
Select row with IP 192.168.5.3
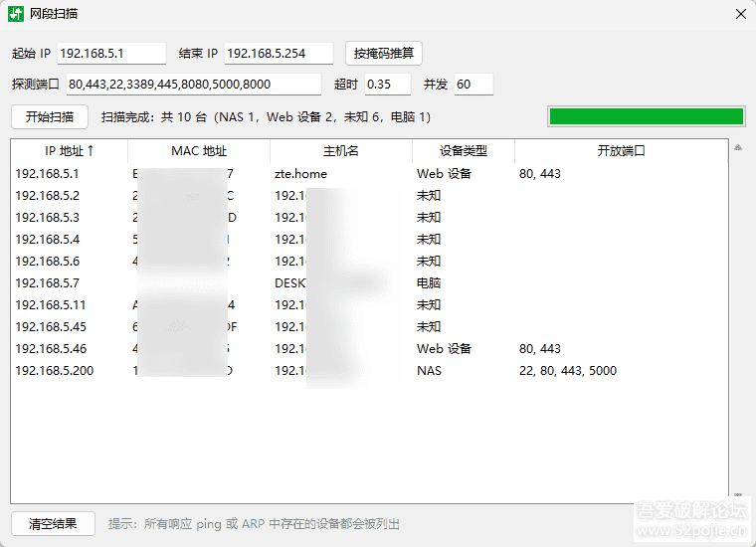(369, 218)
